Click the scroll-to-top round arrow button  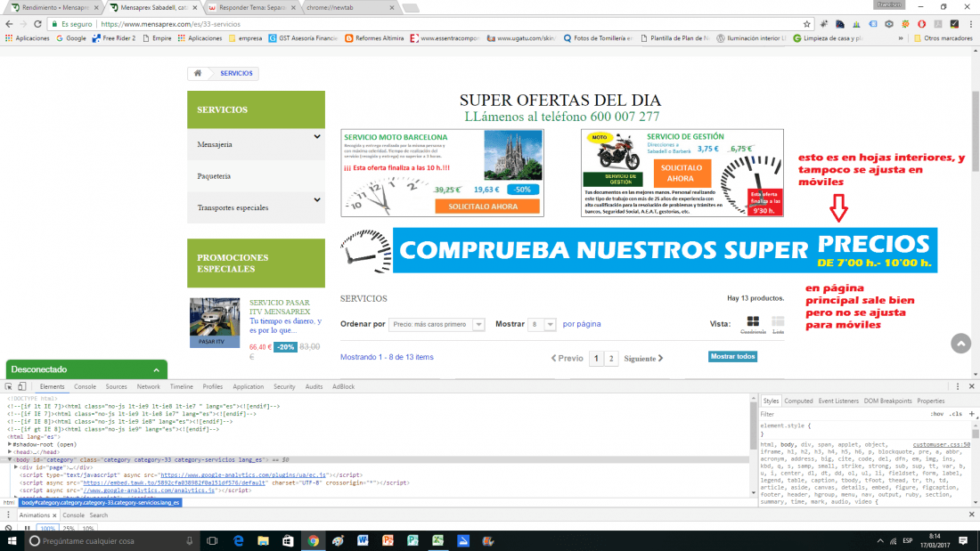click(960, 343)
